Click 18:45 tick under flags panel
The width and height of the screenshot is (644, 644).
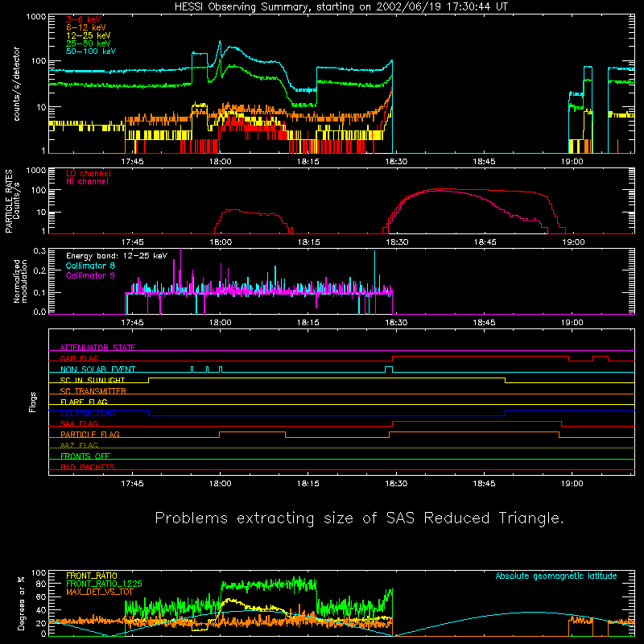(x=484, y=484)
